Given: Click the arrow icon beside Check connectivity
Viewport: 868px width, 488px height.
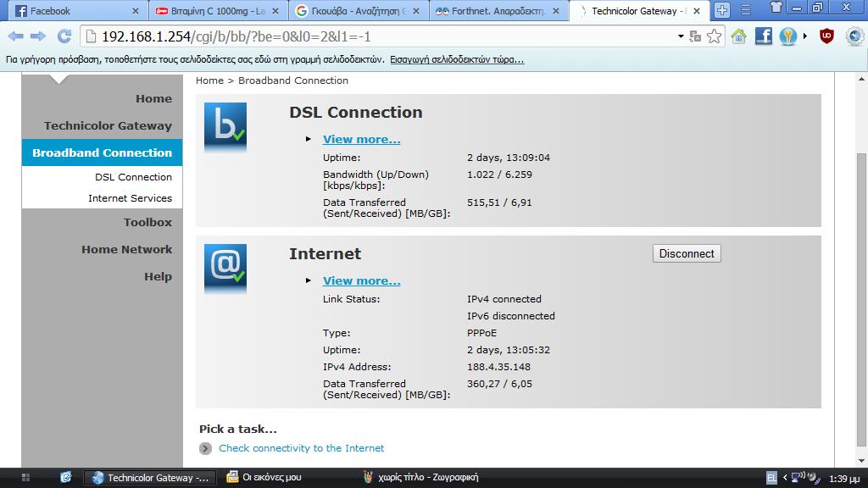Looking at the screenshot, I should click(x=205, y=448).
